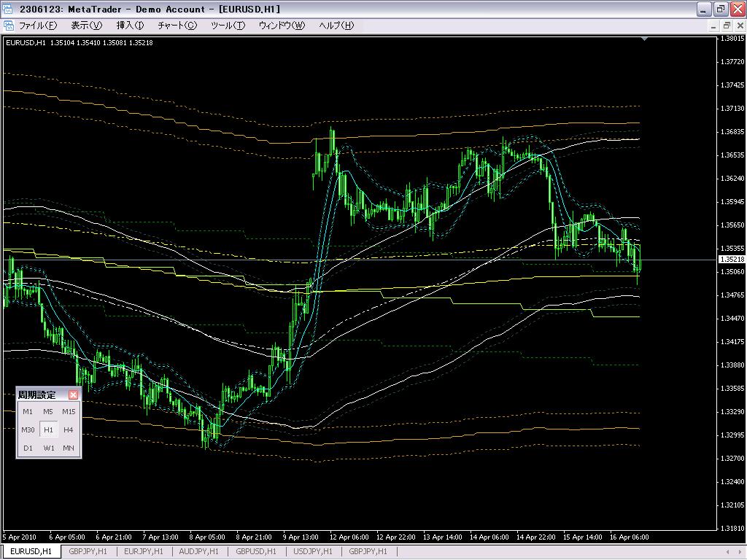
Task: Click the chart document icon beside ファイル menu
Action: click(x=9, y=26)
